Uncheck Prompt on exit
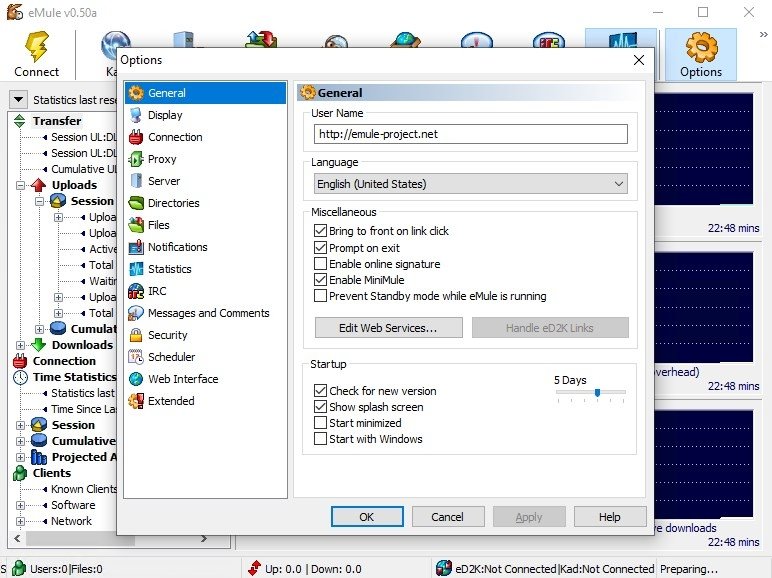Screen dimensions: 772x578 coord(321,248)
